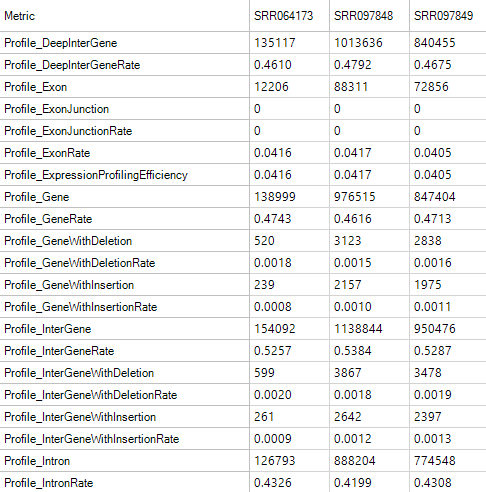This screenshot has height=492, width=486.
Task: Select the value 0.5384 in InterGeneRate row
Action: point(353,351)
